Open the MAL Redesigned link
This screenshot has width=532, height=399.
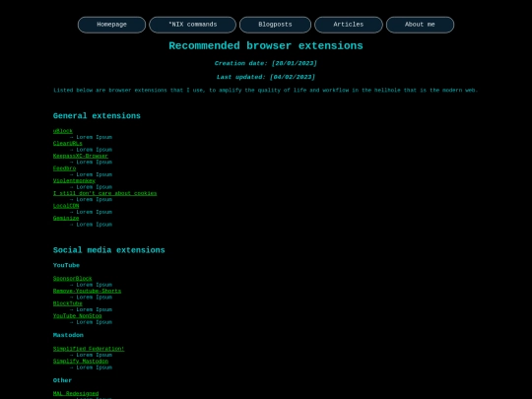pos(76,393)
